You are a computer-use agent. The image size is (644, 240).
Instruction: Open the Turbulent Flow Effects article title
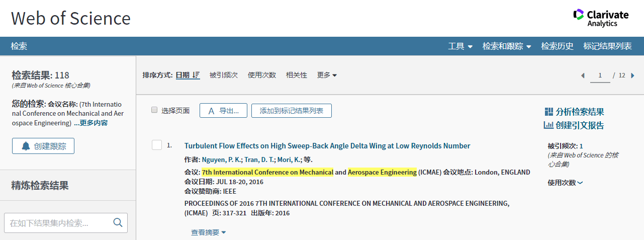327,146
